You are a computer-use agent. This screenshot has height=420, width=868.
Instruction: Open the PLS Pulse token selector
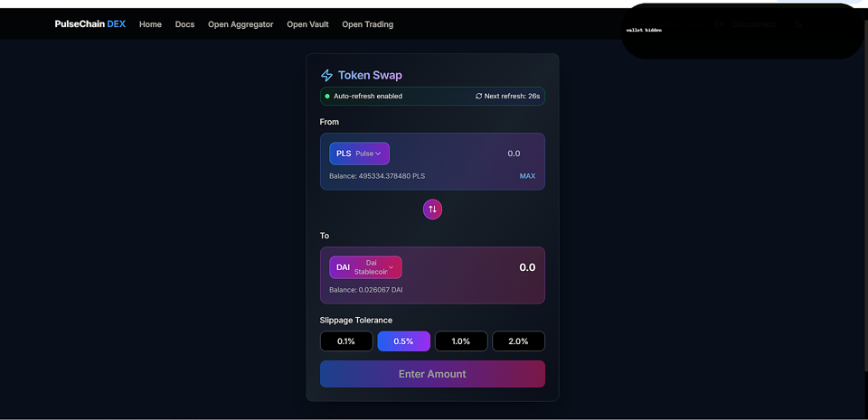(x=359, y=154)
